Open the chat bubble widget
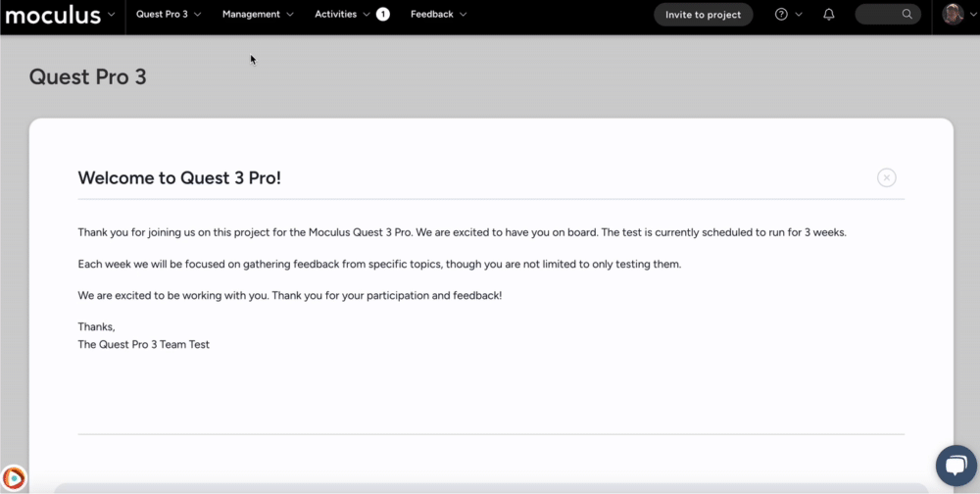This screenshot has width=980, height=494. tap(956, 466)
